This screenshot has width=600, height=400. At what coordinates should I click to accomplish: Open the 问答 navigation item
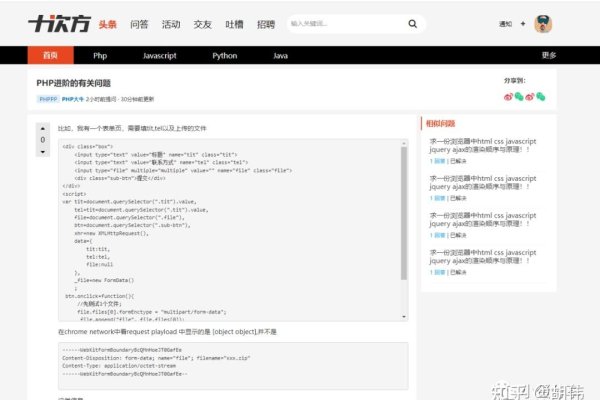tap(139, 24)
